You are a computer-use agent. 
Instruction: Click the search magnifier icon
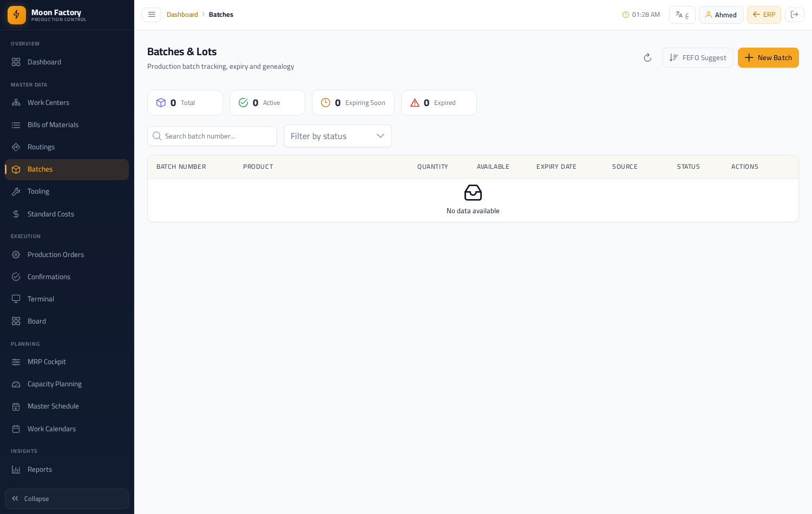click(157, 136)
